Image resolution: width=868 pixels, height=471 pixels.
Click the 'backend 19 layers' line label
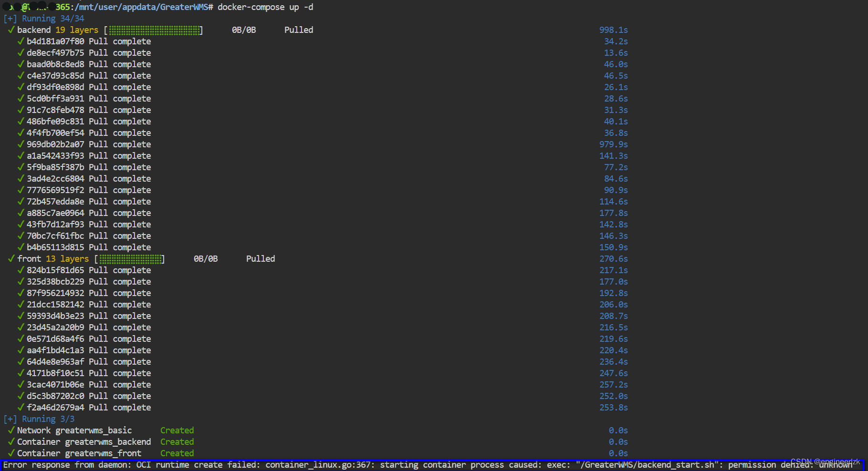[58, 30]
